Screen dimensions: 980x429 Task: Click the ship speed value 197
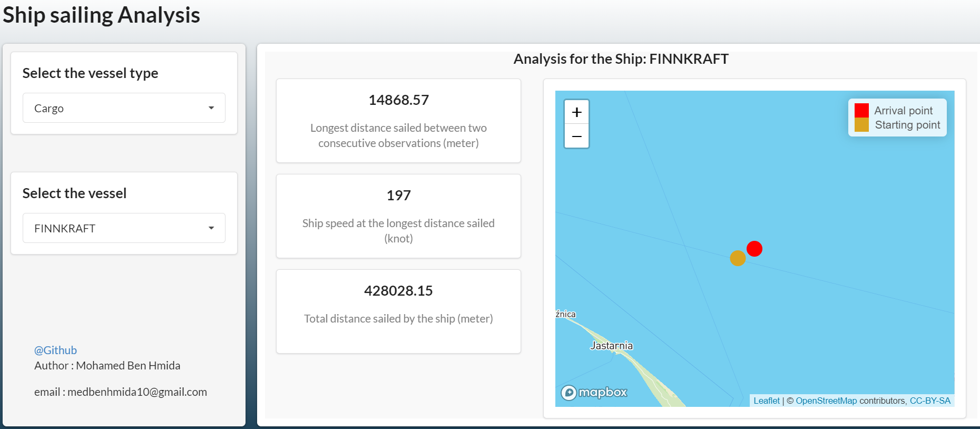[399, 196]
